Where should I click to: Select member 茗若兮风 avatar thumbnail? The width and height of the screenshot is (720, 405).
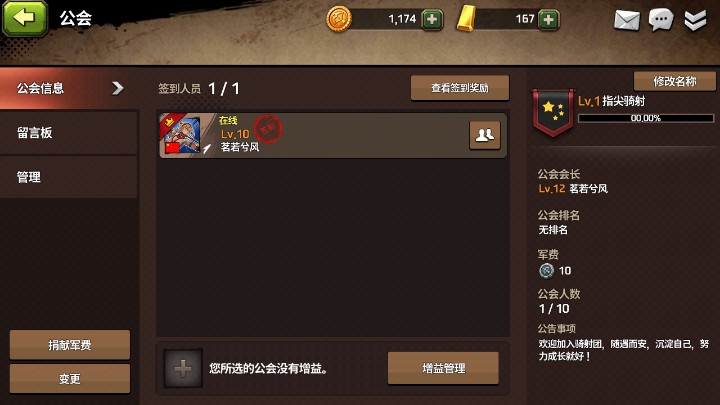click(x=180, y=135)
